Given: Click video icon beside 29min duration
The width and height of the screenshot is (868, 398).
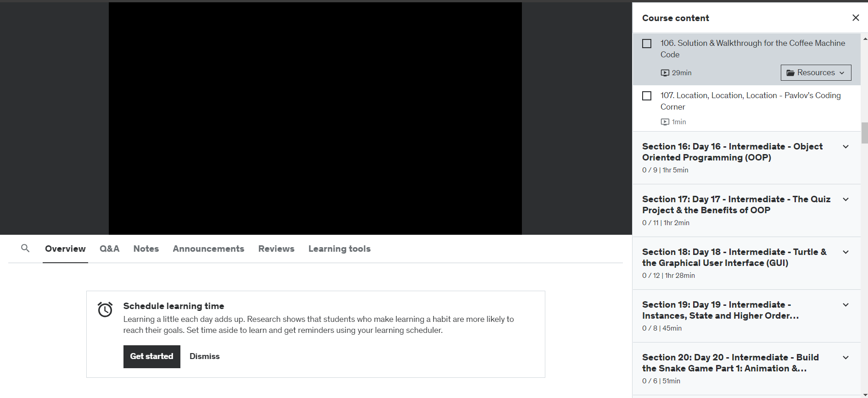Looking at the screenshot, I should pyautogui.click(x=665, y=73).
